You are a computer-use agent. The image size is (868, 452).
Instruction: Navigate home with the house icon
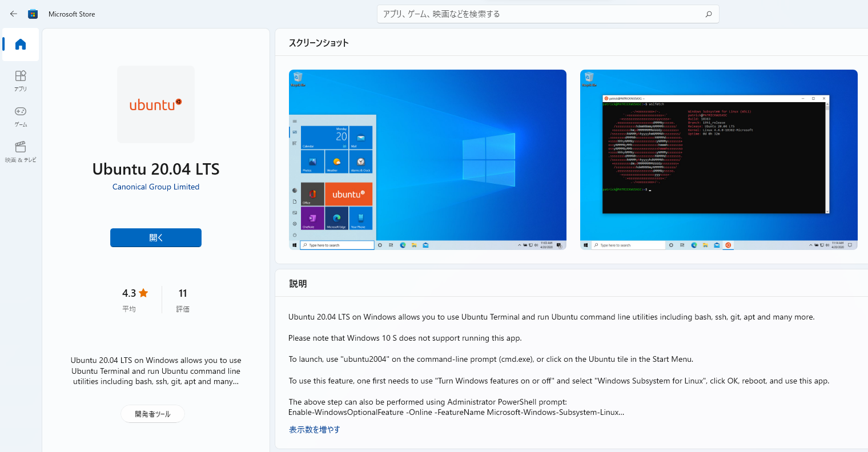20,45
